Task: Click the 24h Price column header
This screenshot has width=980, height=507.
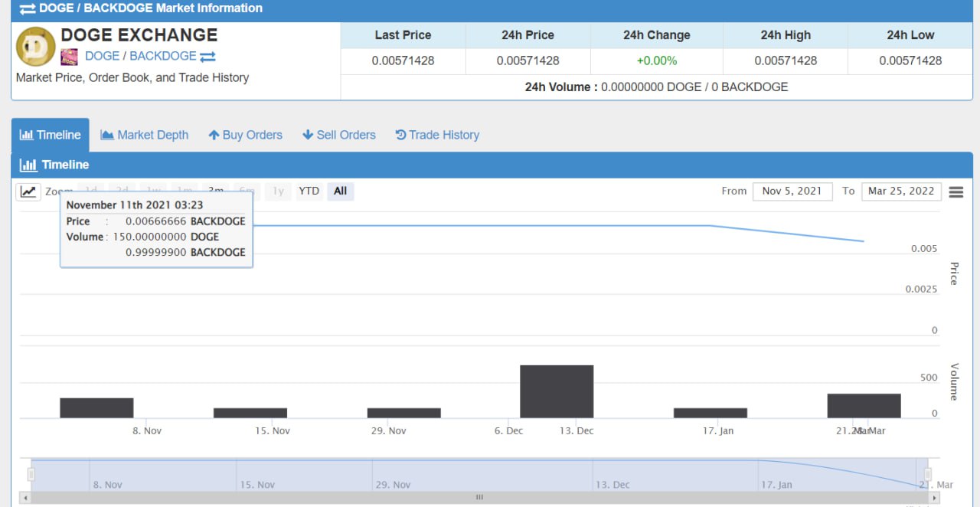Action: pos(528,35)
